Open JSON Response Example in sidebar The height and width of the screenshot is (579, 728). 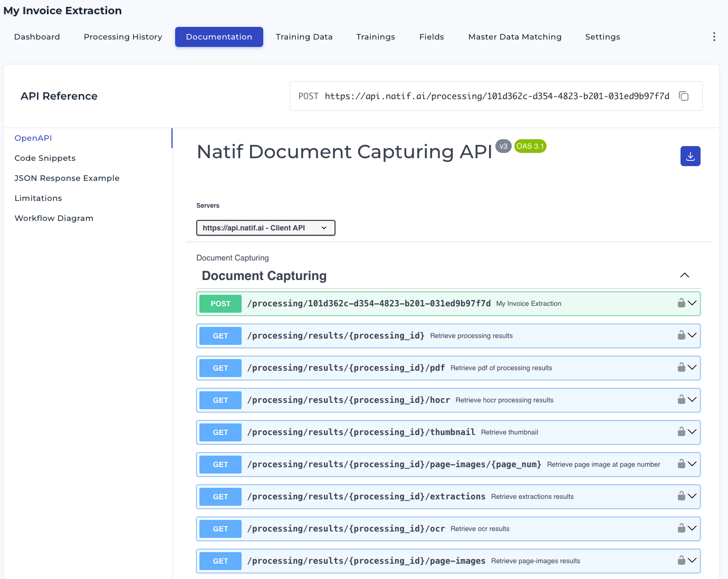[67, 178]
